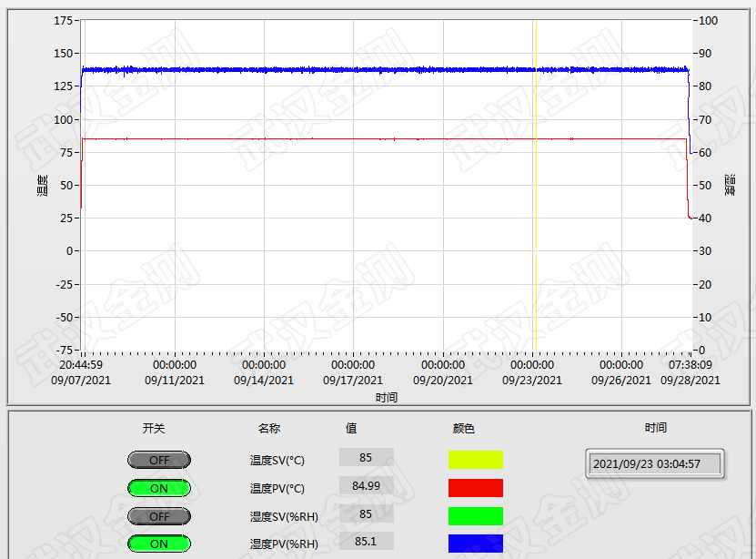The image size is (756, 559).
Task: Click the timestamp field showing 2021/09/23 03:04:57
Action: (x=654, y=463)
